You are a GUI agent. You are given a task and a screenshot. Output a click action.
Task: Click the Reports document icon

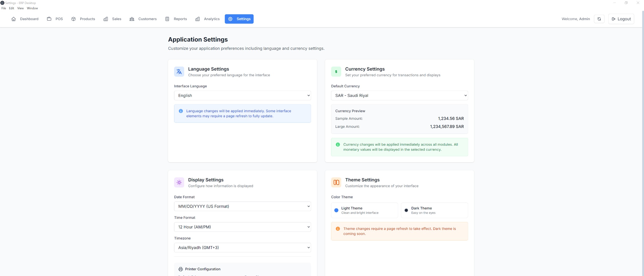point(167,19)
